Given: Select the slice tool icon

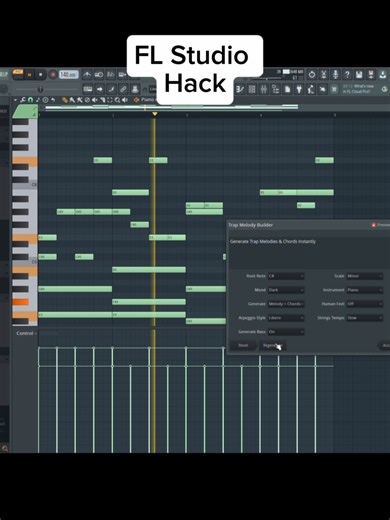Looking at the screenshot, I should 103,100.
